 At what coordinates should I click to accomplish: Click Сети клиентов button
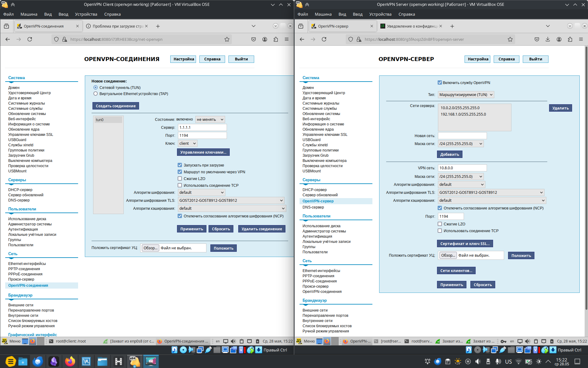point(456,270)
